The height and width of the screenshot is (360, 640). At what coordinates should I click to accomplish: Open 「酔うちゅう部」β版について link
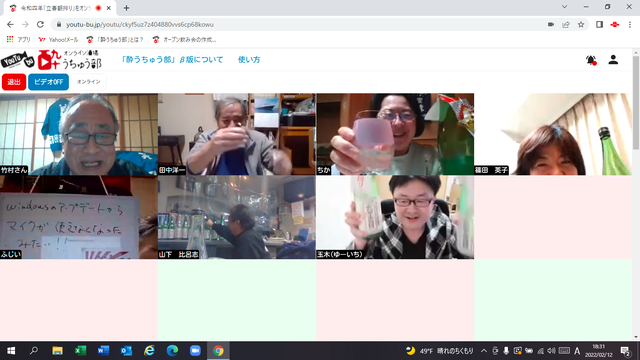(x=172, y=60)
